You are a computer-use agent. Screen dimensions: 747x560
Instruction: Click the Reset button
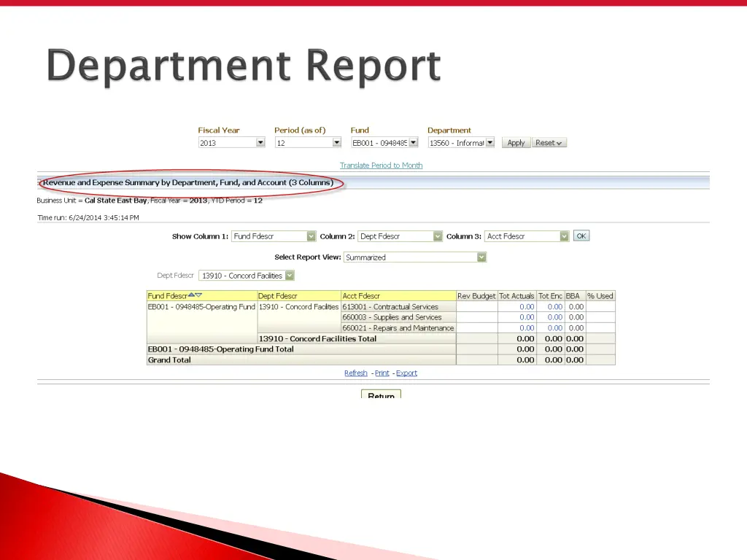click(549, 142)
